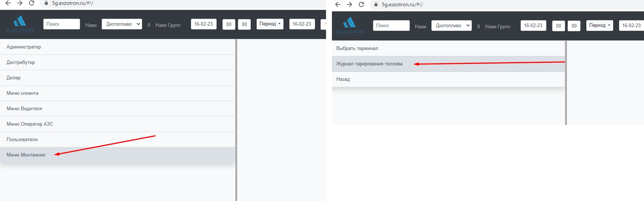
Task: Open Журнал тарирования топлива item
Action: point(448,64)
